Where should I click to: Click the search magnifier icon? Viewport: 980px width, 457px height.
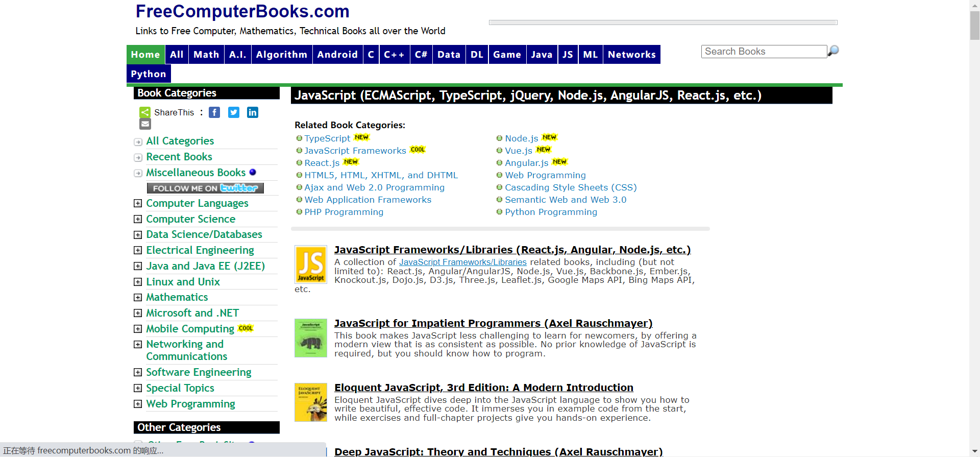(833, 51)
